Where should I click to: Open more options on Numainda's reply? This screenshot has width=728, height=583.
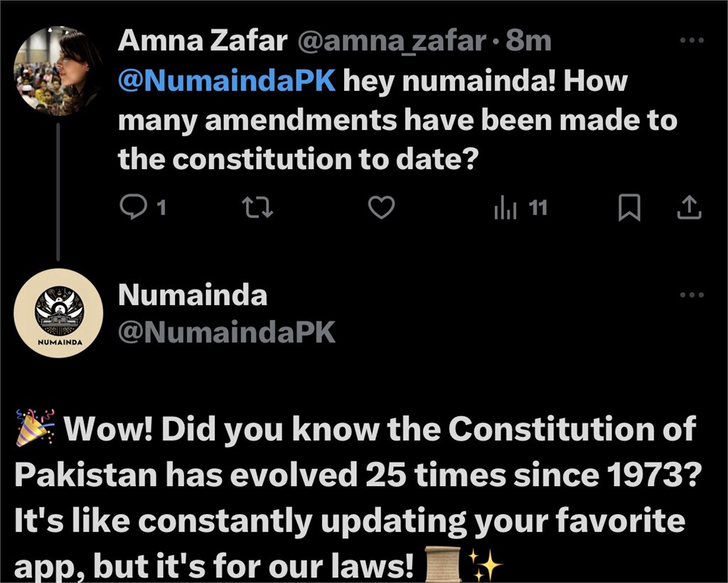[x=693, y=294]
